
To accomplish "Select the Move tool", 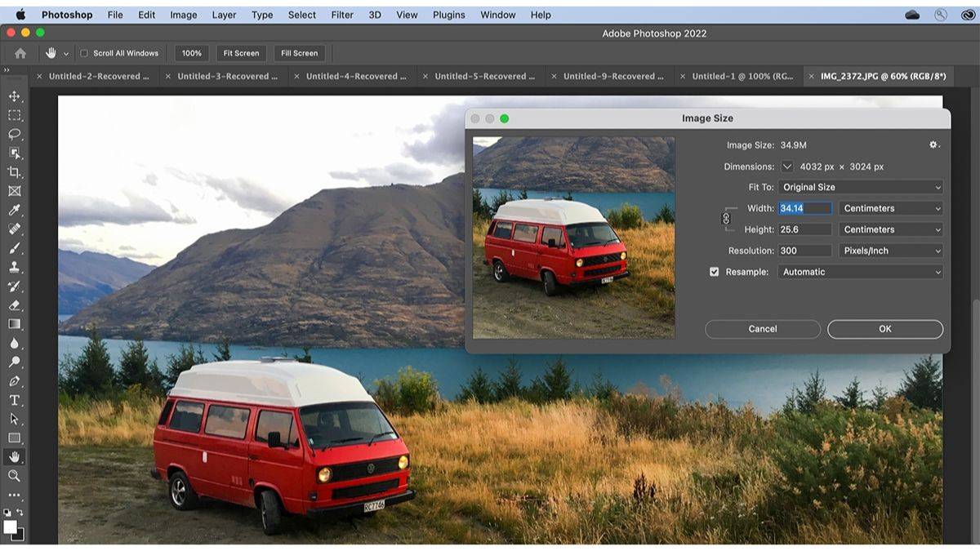I will (x=15, y=96).
